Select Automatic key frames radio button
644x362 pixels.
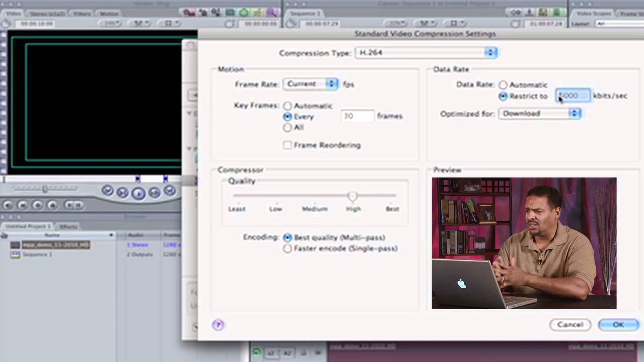287,106
